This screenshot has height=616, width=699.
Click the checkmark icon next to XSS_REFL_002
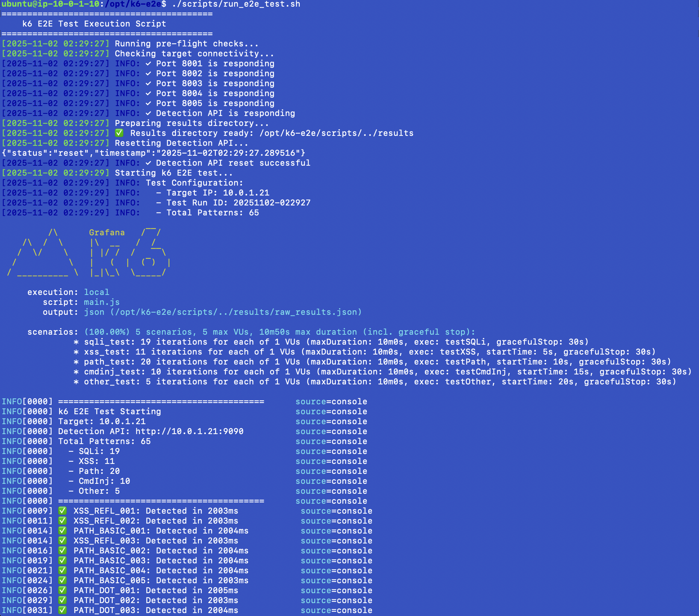(x=62, y=521)
